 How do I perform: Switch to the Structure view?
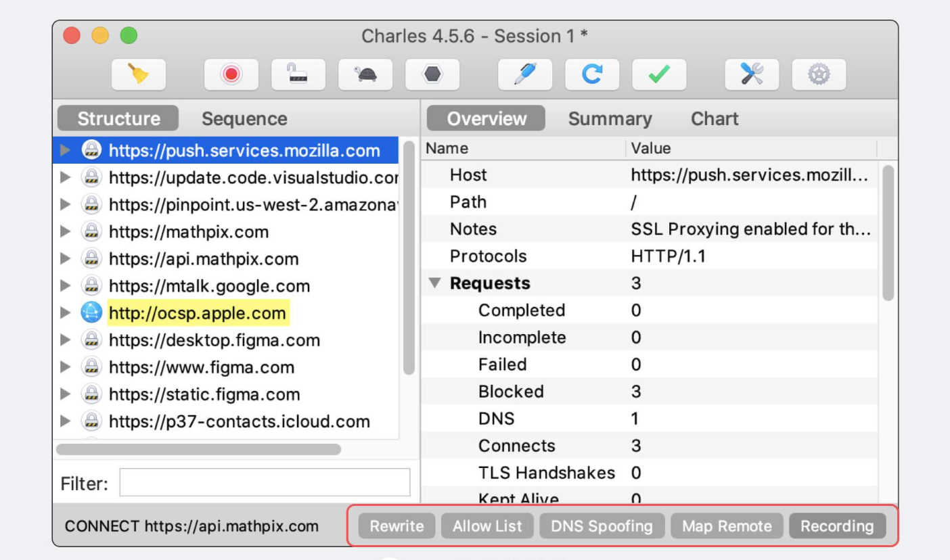pyautogui.click(x=118, y=118)
